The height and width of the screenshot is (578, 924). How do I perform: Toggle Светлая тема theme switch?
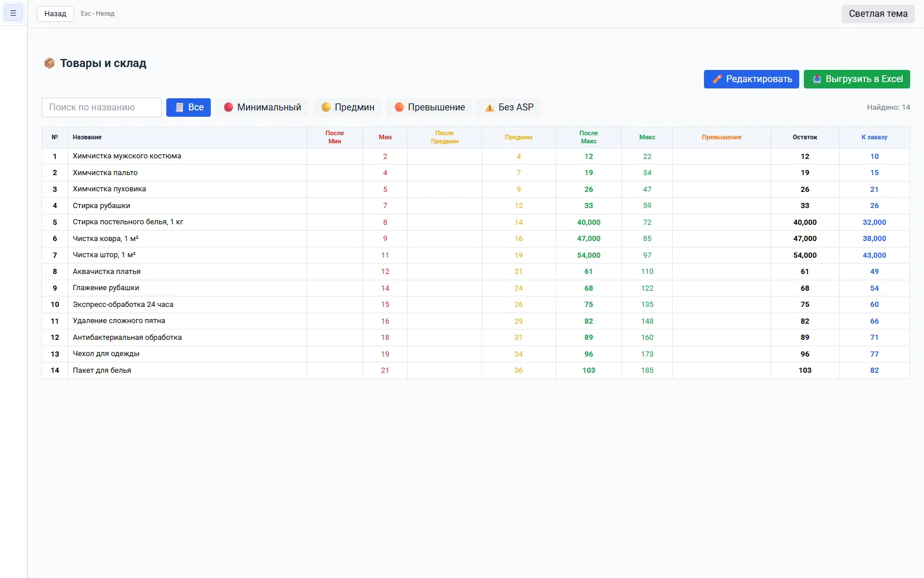(878, 14)
